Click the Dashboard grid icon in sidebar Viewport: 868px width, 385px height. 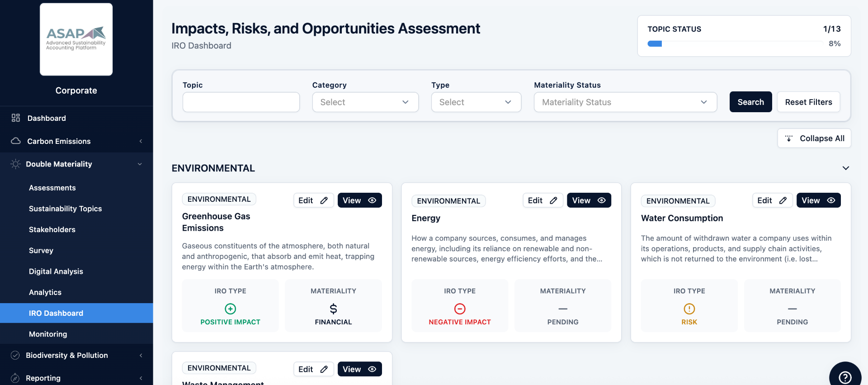pyautogui.click(x=16, y=118)
